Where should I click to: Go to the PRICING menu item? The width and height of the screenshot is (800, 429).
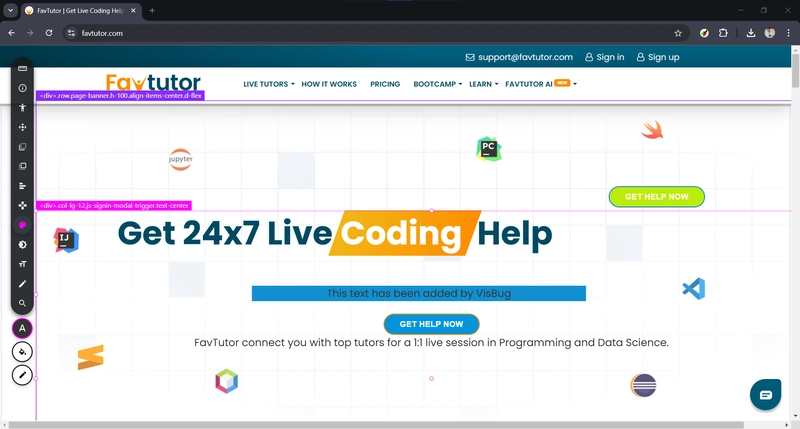tap(385, 84)
